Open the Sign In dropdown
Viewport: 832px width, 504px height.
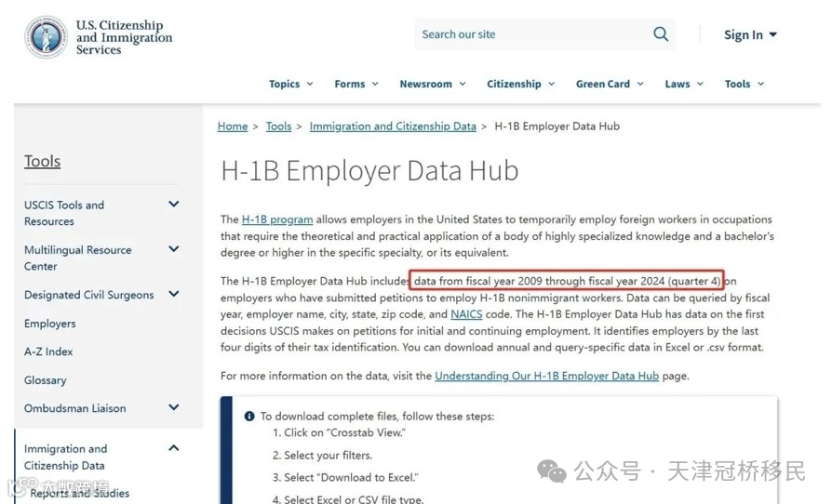coord(750,35)
